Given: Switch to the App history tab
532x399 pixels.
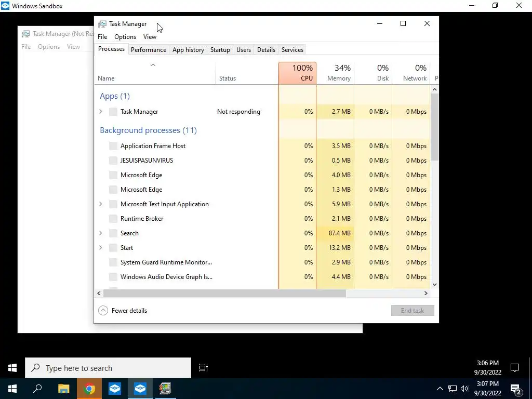Looking at the screenshot, I should [x=188, y=50].
